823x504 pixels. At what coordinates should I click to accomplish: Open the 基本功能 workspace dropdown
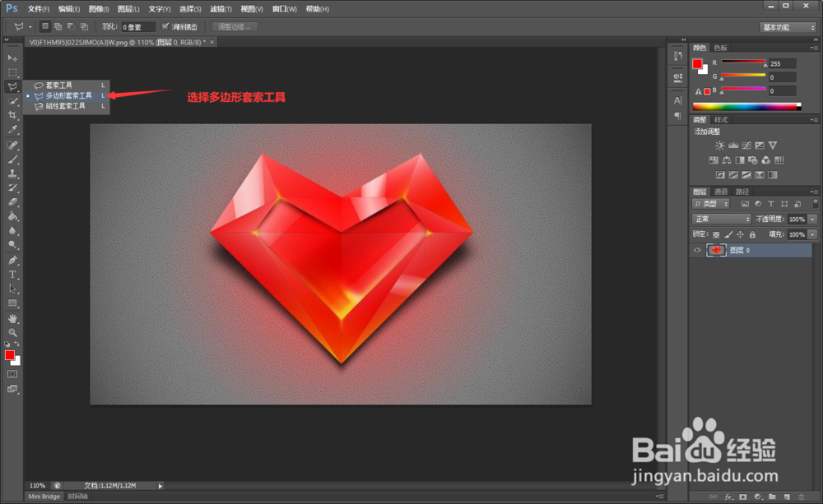pyautogui.click(x=788, y=27)
